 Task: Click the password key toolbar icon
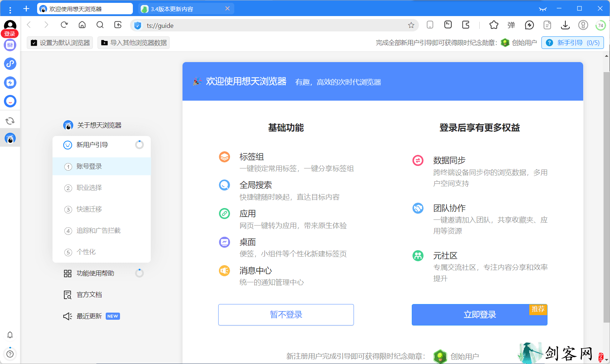click(583, 25)
